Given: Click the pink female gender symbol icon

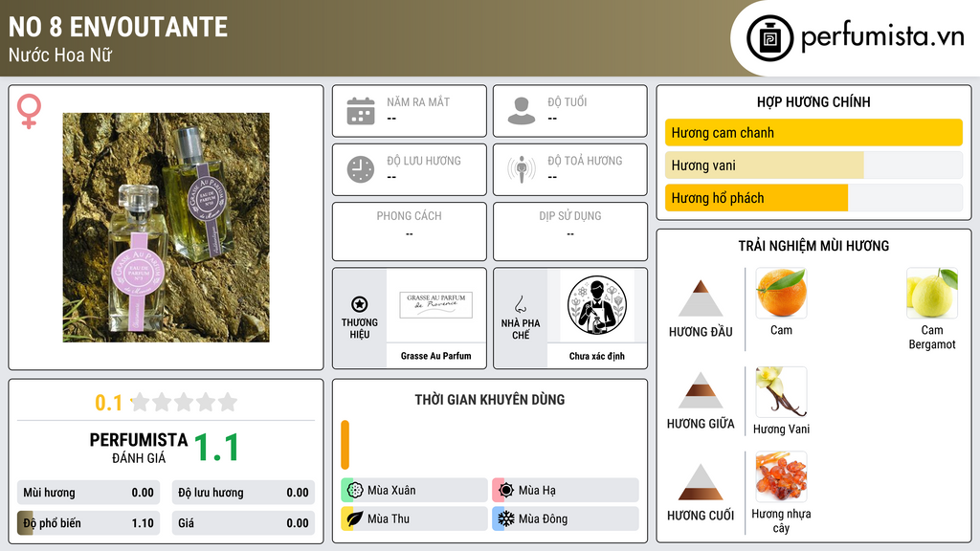Looking at the screenshot, I should point(29,111).
